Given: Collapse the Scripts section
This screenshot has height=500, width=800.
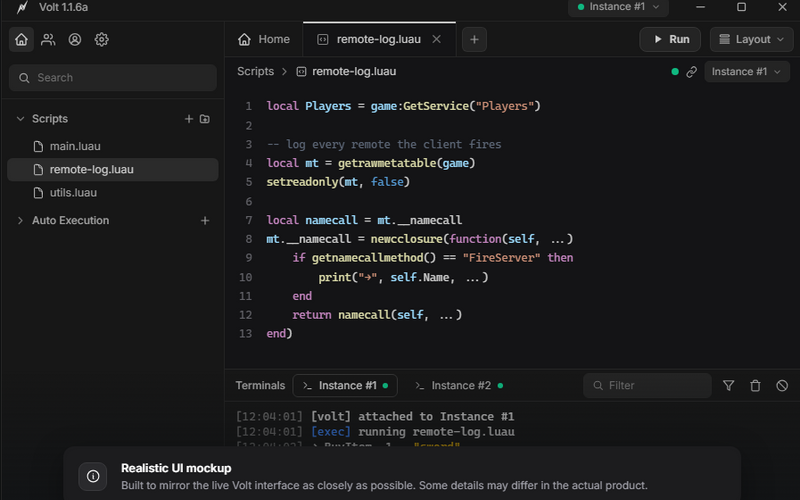Looking at the screenshot, I should pyautogui.click(x=20, y=119).
